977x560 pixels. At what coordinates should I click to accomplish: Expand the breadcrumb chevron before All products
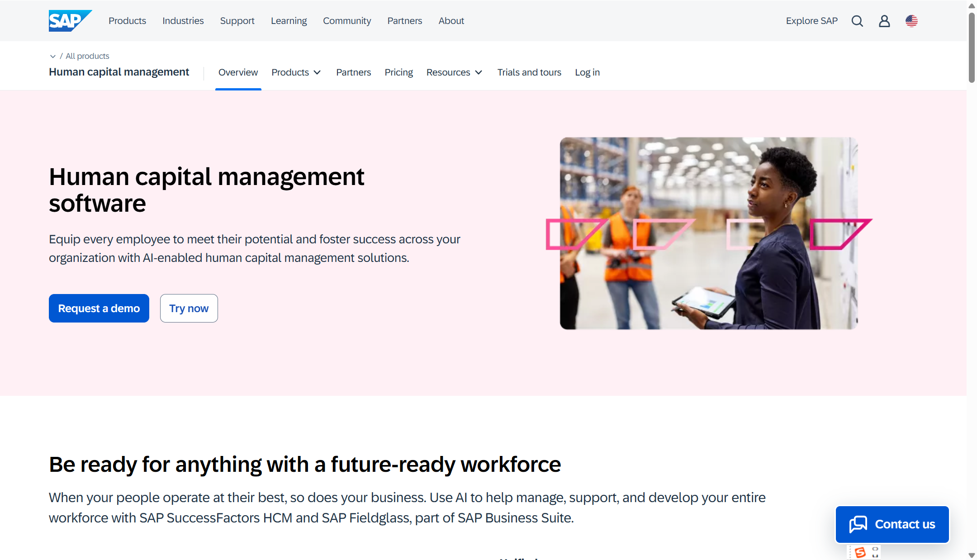click(x=53, y=56)
